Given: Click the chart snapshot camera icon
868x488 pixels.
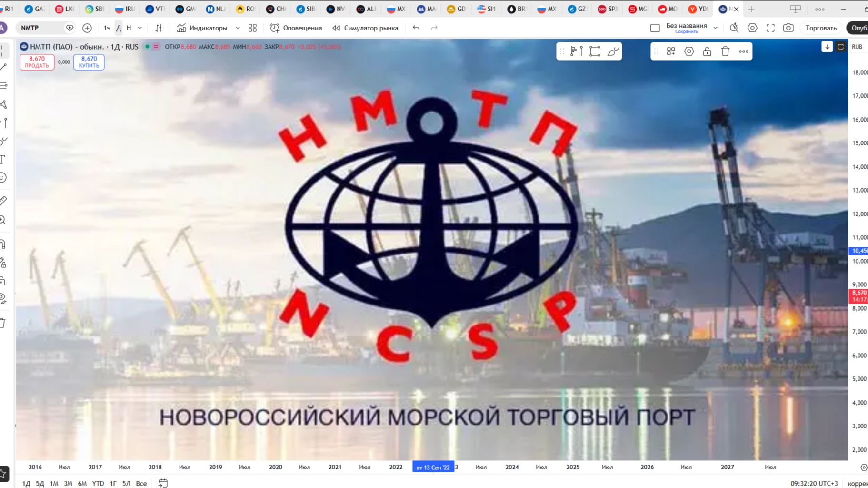Looking at the screenshot, I should (x=788, y=28).
